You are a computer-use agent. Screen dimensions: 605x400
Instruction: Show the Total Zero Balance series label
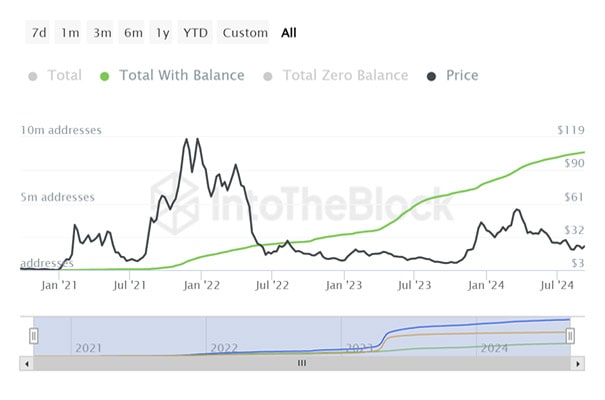[x=345, y=75]
